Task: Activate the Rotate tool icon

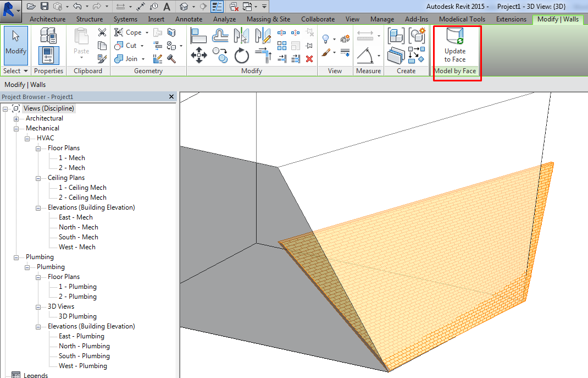Action: [242, 56]
